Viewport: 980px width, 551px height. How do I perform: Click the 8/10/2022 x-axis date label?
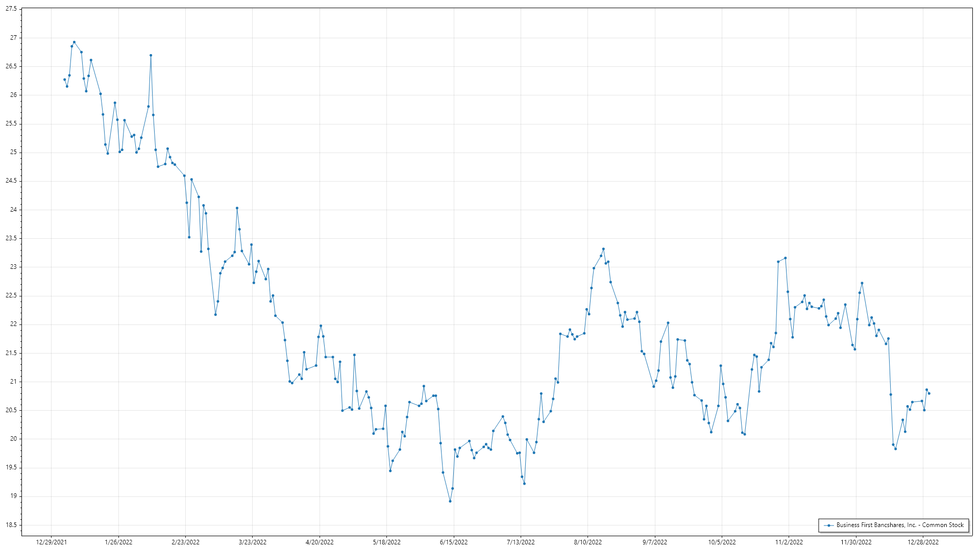click(x=587, y=542)
